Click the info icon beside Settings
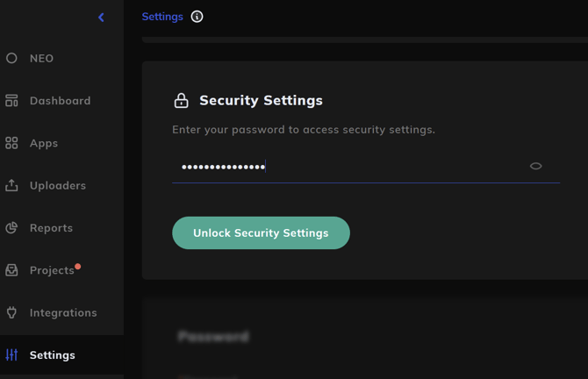The width and height of the screenshot is (588, 379). pos(197,17)
